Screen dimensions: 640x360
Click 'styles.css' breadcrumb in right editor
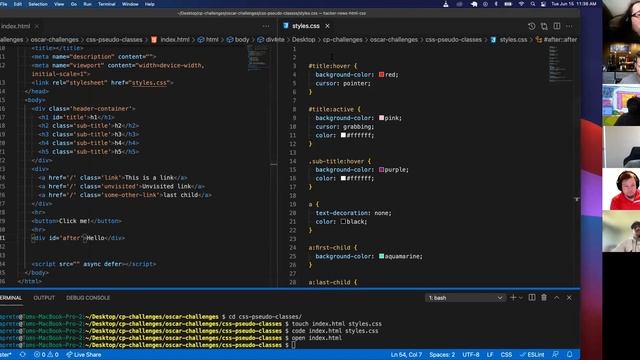tap(513, 40)
